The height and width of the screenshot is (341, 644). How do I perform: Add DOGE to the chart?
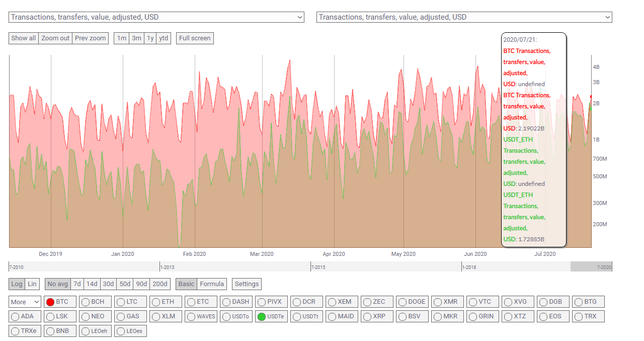click(x=412, y=302)
